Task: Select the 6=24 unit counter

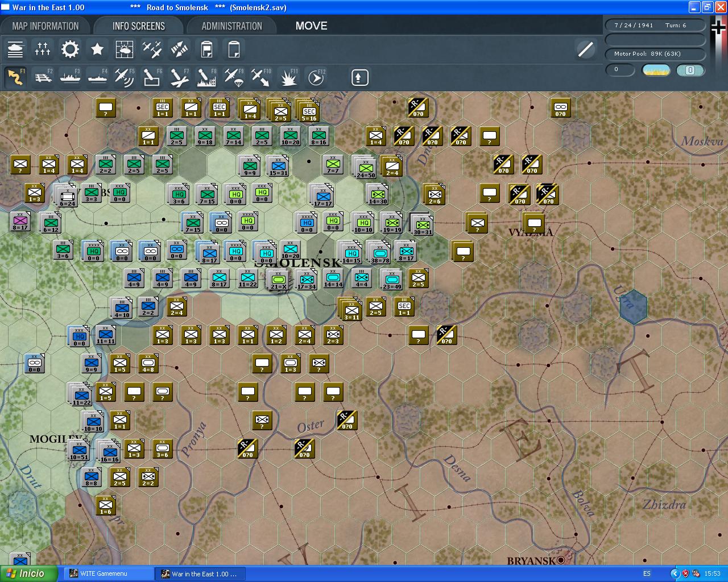Action: tap(66, 196)
